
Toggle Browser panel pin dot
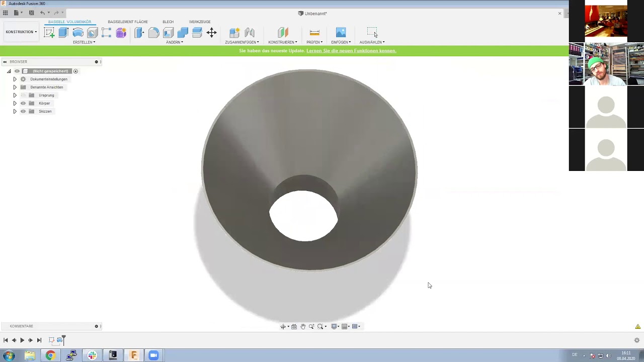coord(96,62)
